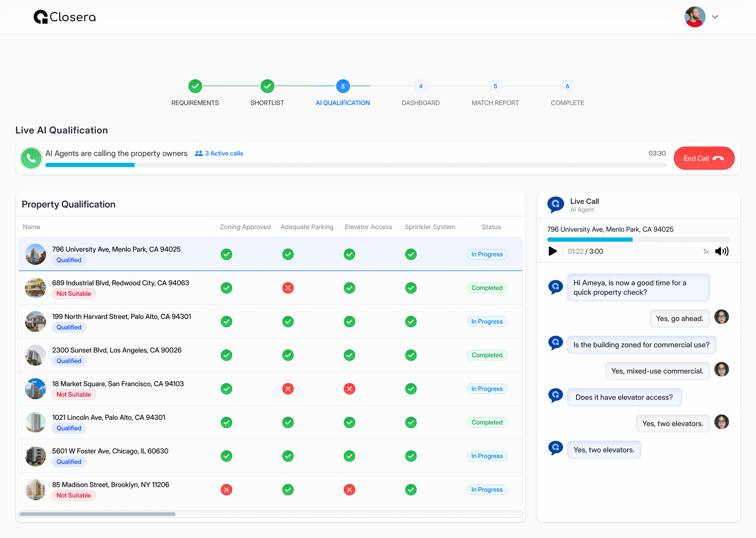Click the Live Call AI Agent avatar icon
Viewport: 756px width, 538px height.
tap(555, 205)
